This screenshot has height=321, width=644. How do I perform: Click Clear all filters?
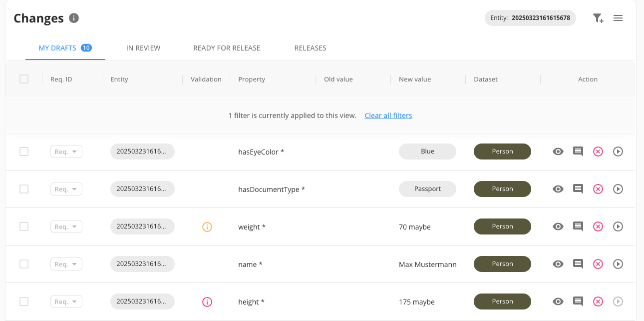[x=388, y=115]
